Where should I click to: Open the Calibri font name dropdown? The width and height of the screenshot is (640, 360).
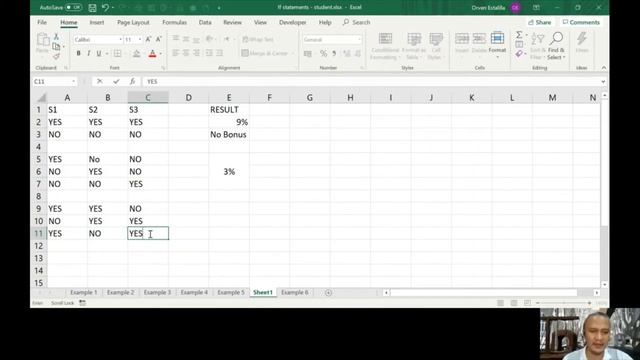tap(120, 40)
